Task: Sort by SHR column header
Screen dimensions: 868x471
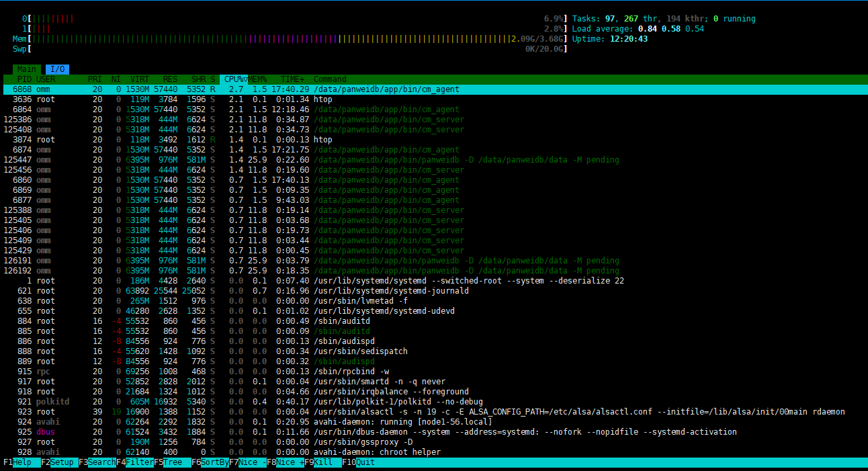Action: pos(198,79)
